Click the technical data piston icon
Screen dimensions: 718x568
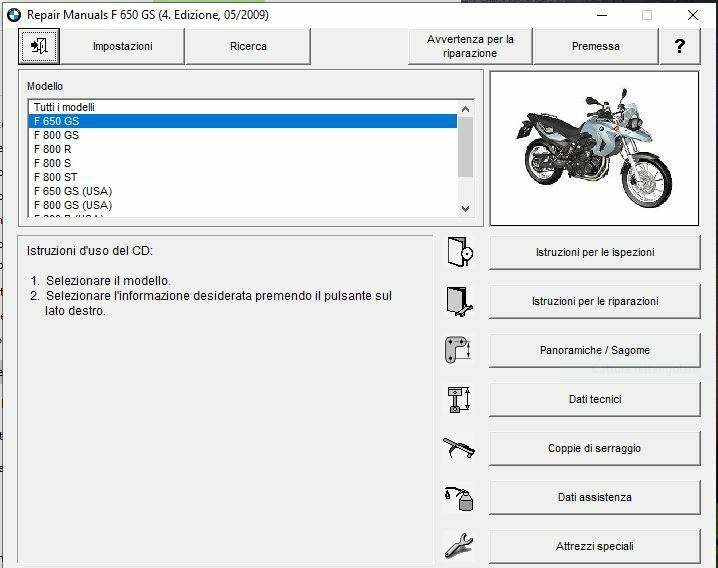(x=458, y=399)
